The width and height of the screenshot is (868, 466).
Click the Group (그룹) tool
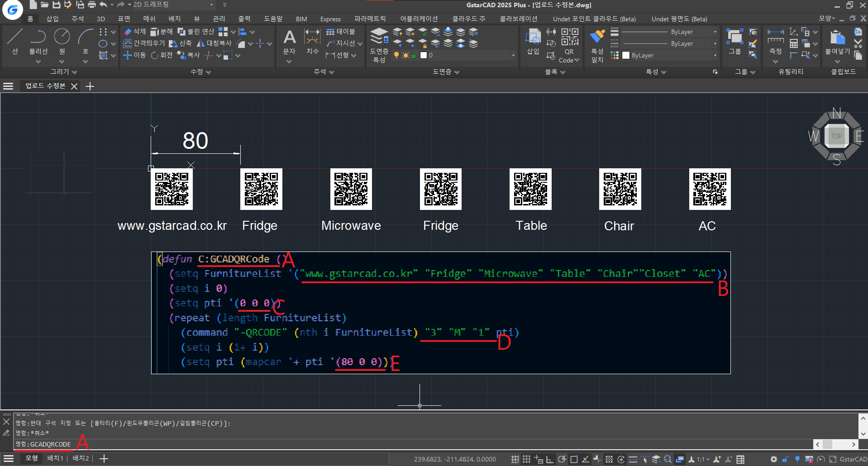coord(734,42)
